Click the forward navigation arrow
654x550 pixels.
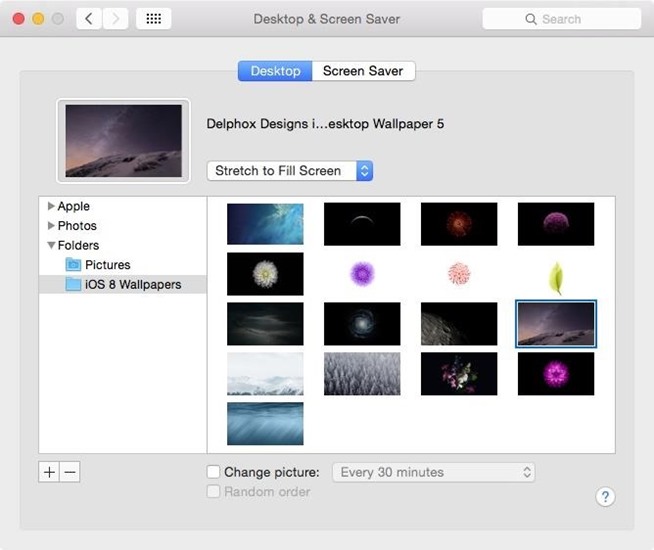point(115,19)
